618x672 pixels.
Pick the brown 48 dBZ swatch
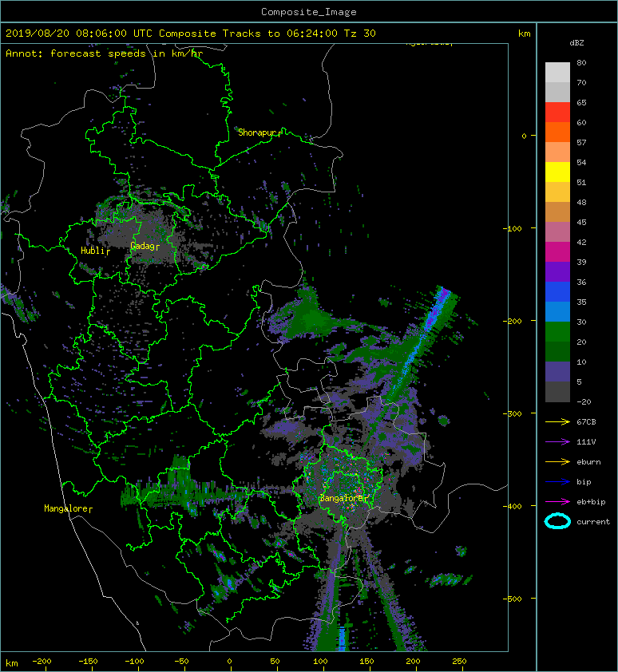(557, 211)
